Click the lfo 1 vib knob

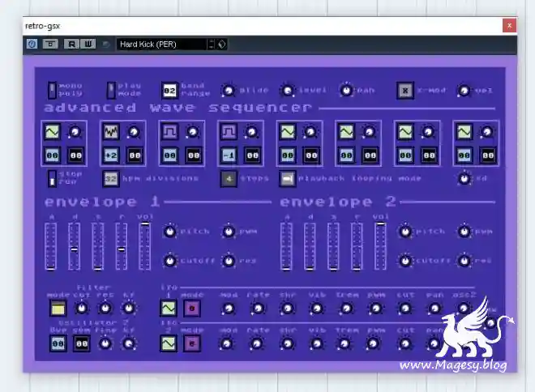(317, 309)
